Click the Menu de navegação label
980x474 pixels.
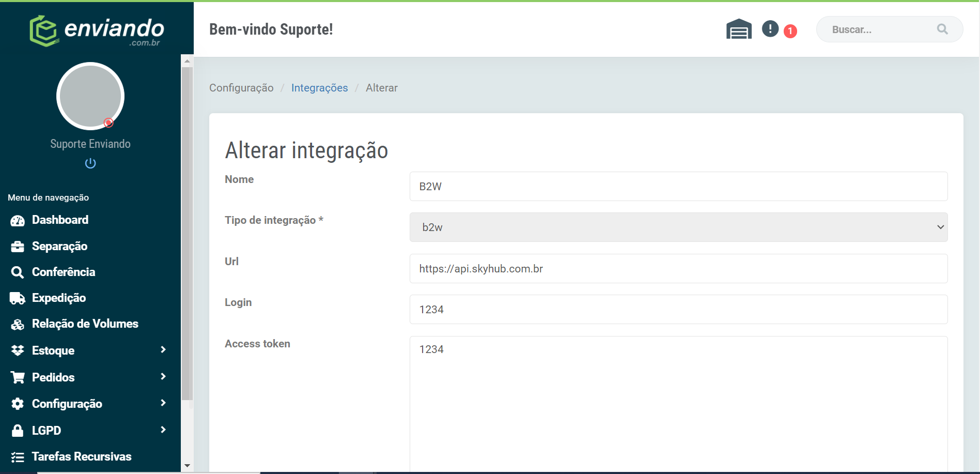(49, 197)
